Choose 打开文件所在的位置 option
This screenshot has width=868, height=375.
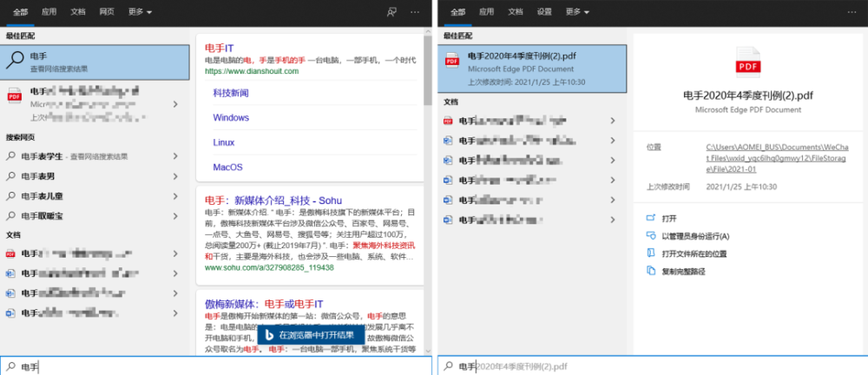pos(694,253)
